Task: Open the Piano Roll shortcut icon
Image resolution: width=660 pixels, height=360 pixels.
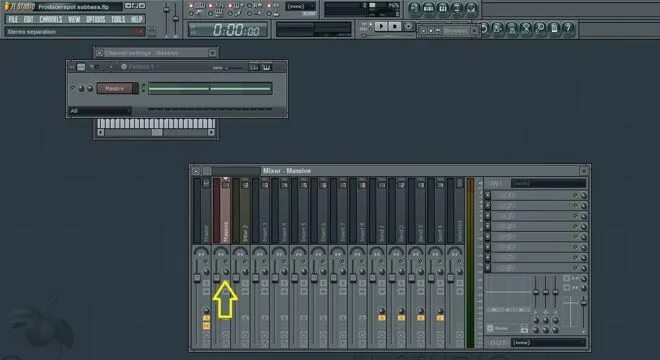Action: pyautogui.click(x=443, y=8)
